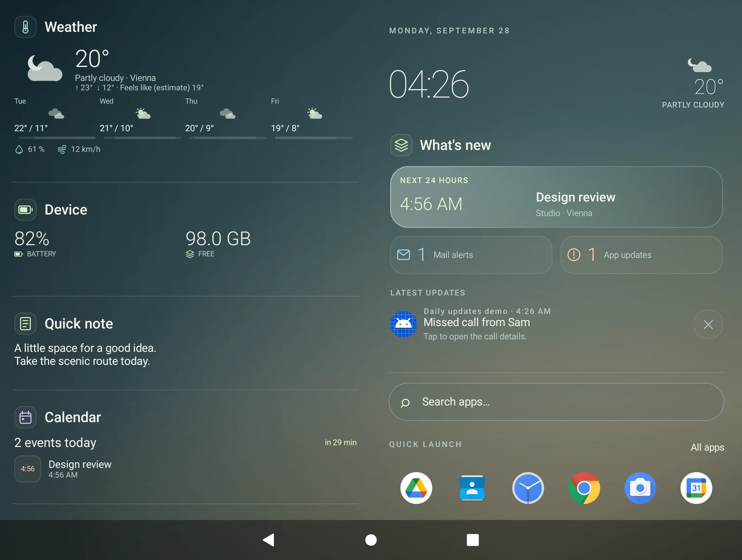Image resolution: width=742 pixels, height=560 pixels.
Task: Launch Google Calendar app icon
Action: [696, 488]
